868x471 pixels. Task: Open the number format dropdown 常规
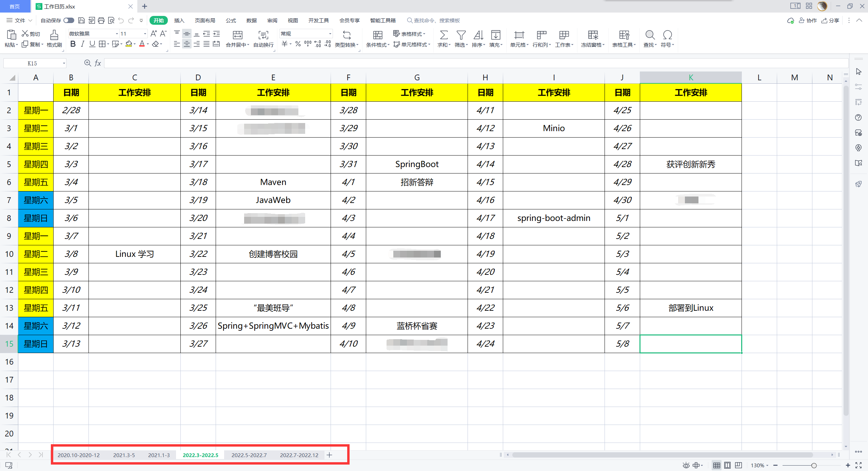[x=330, y=34]
